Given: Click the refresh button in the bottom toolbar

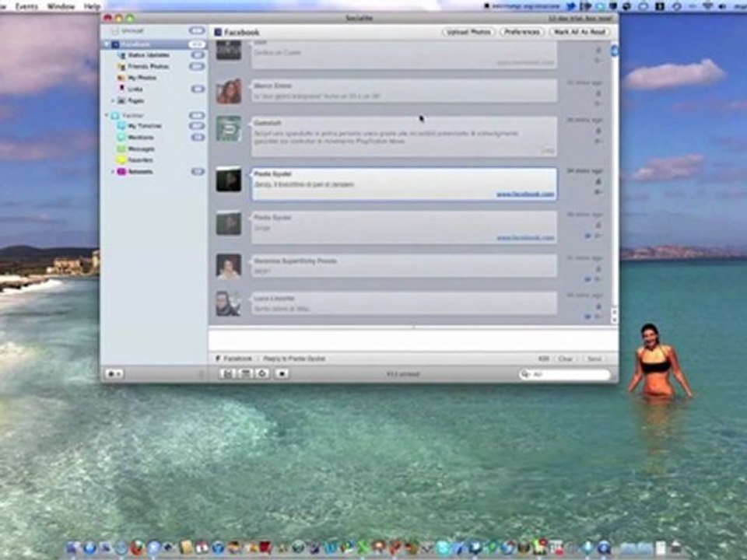Looking at the screenshot, I should 262,374.
